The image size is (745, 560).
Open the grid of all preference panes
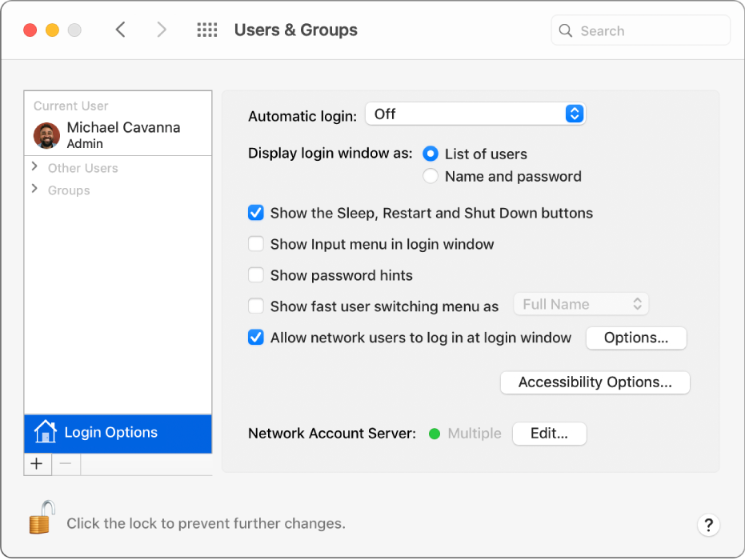(206, 29)
